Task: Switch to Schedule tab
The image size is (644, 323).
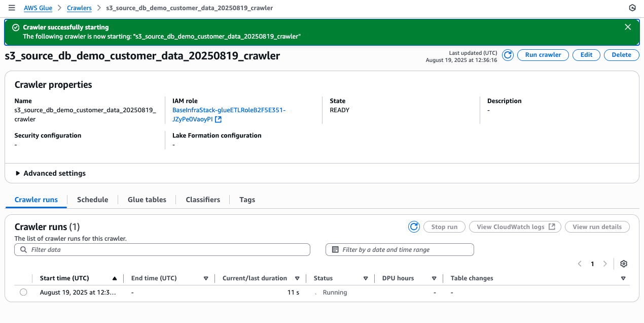Action: 92,200
